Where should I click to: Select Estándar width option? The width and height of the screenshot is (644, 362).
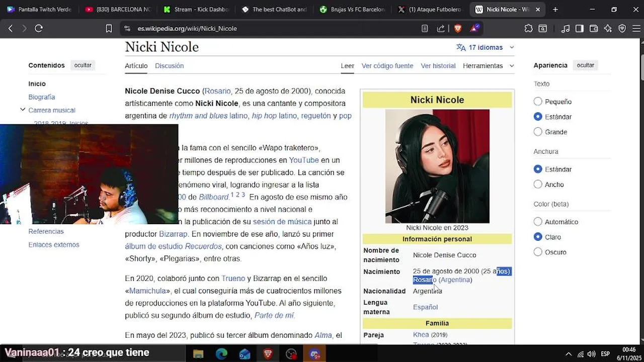tap(538, 169)
